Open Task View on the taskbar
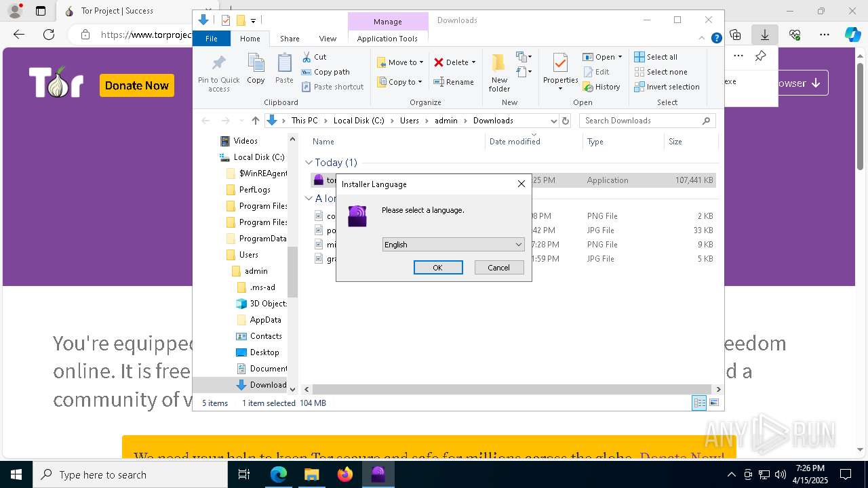 [244, 474]
